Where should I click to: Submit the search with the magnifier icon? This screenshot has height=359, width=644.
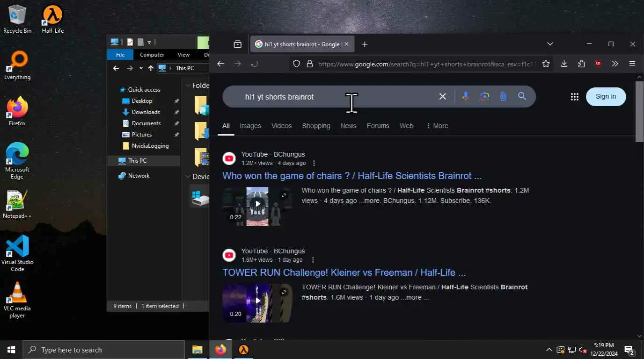coord(522,96)
